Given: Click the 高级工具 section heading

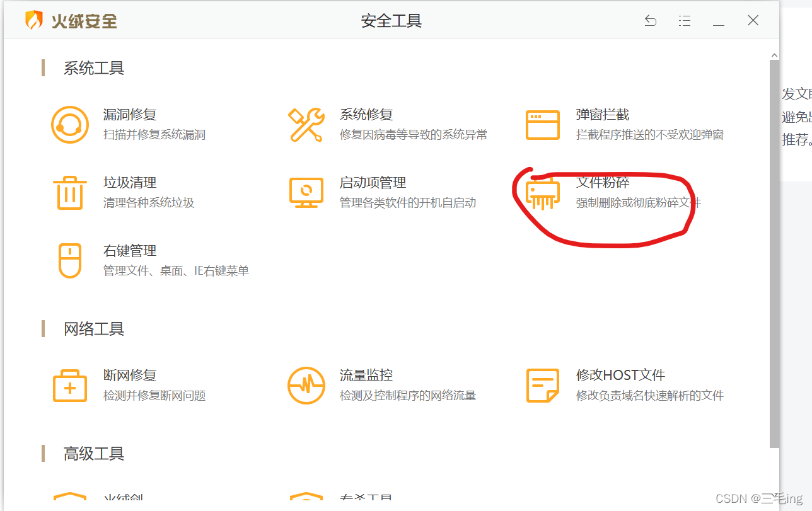Looking at the screenshot, I should (x=94, y=454).
